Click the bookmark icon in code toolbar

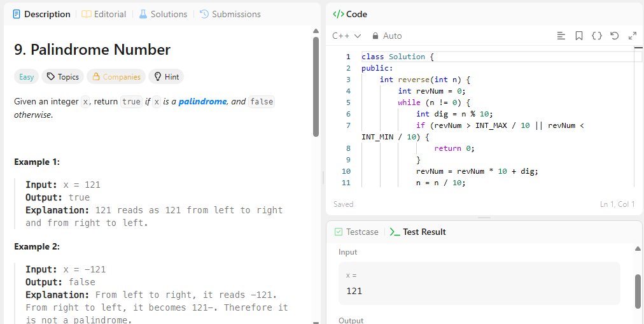(x=578, y=36)
